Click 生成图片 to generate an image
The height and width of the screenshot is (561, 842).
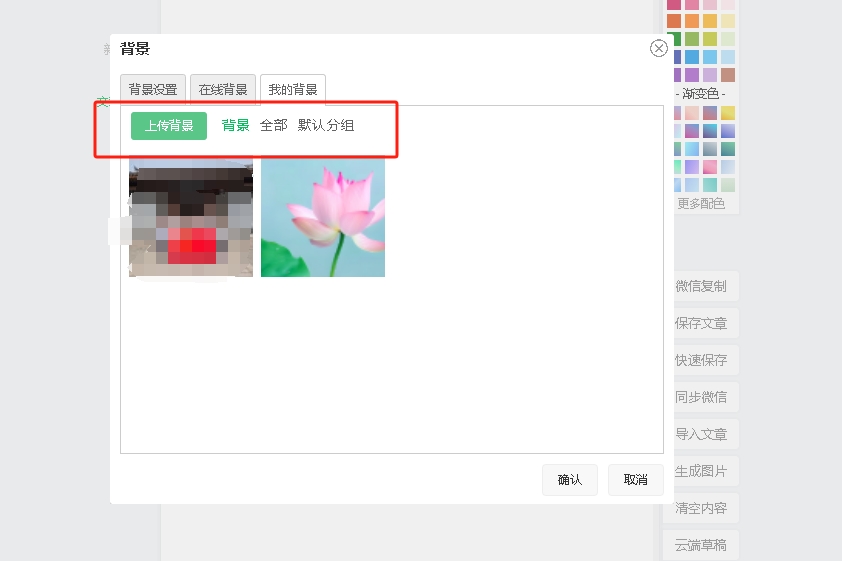click(701, 471)
